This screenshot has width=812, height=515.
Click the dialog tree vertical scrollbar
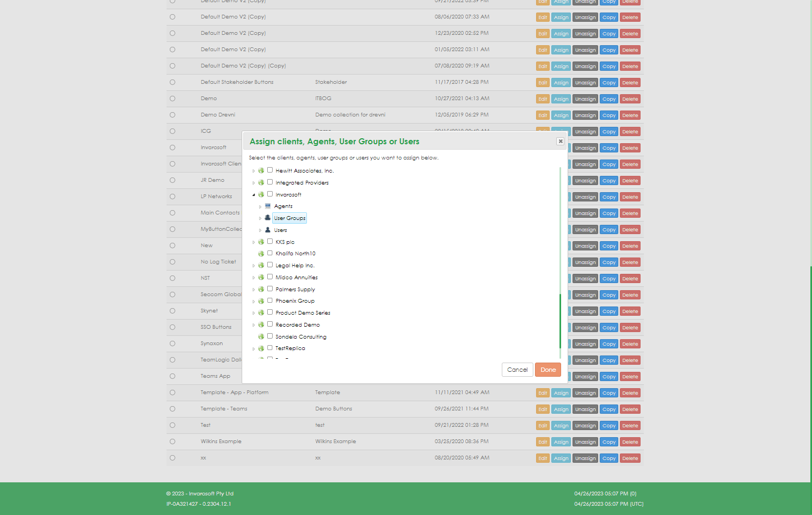pyautogui.click(x=560, y=321)
